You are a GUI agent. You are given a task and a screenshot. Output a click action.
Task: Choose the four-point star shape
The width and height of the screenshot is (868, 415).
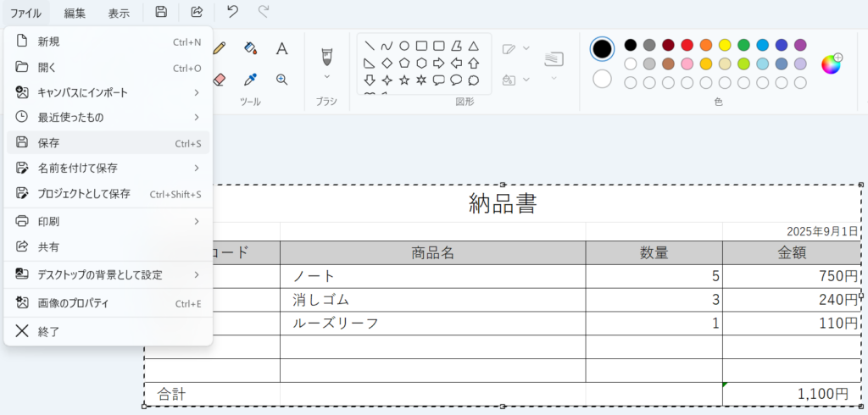[387, 80]
